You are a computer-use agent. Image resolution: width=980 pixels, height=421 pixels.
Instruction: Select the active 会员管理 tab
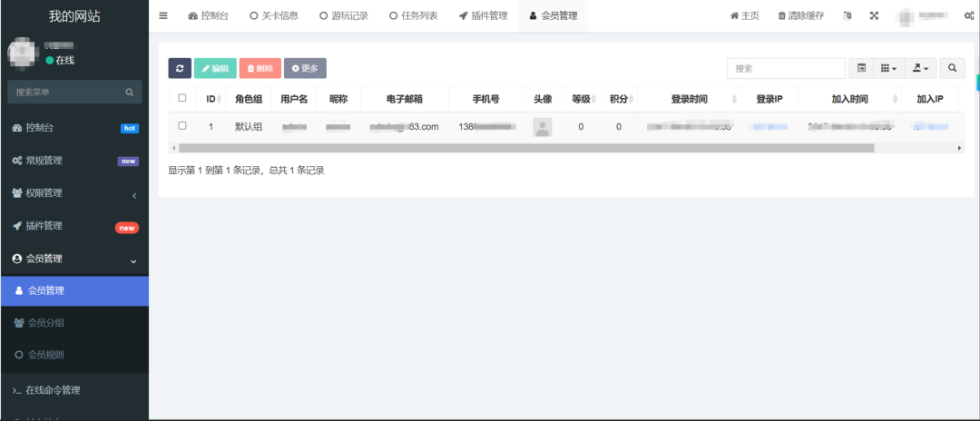point(553,15)
